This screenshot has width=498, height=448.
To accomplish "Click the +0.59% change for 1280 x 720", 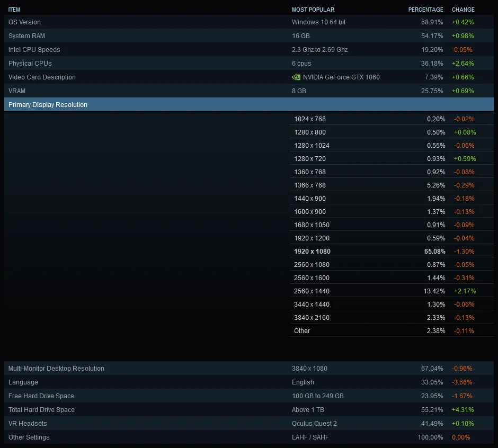I will (x=465, y=159).
